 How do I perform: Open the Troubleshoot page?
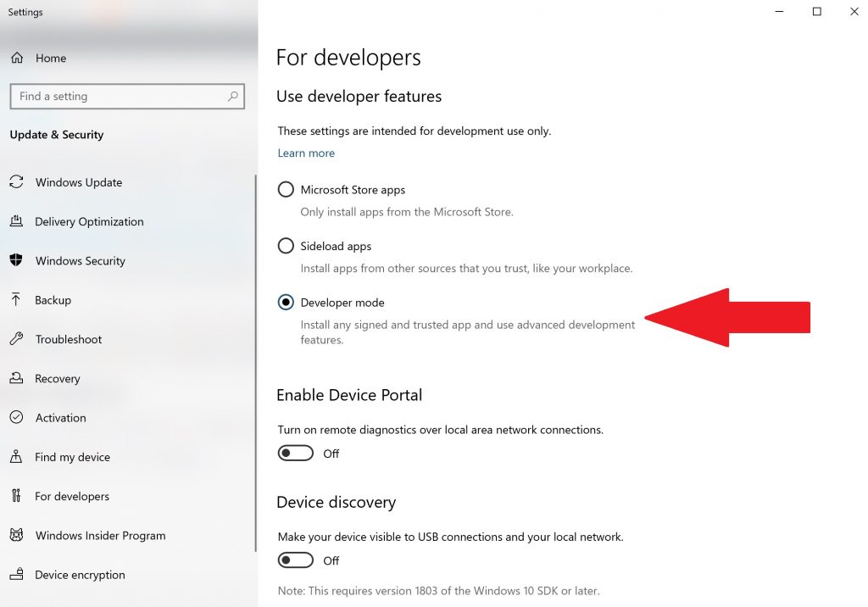(69, 339)
